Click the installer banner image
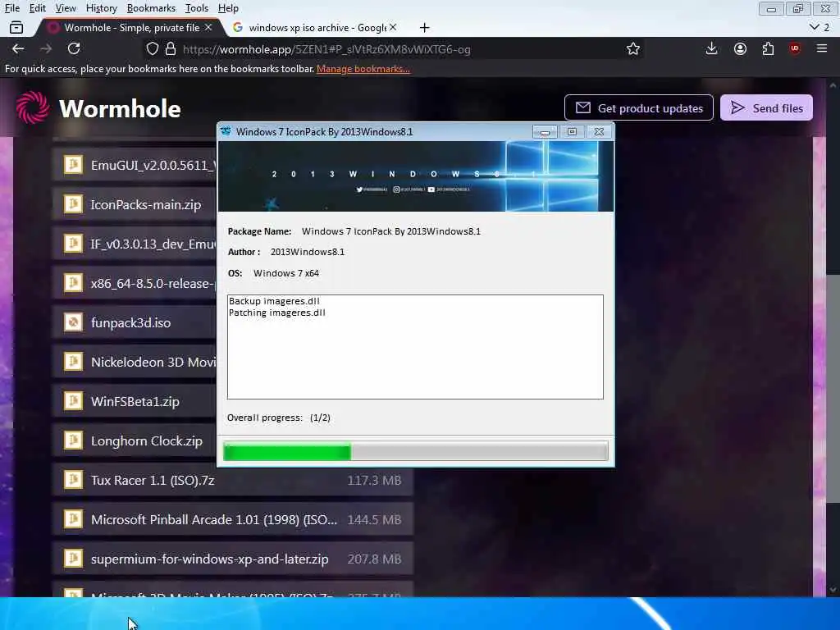This screenshot has width=840, height=630. tap(415, 176)
